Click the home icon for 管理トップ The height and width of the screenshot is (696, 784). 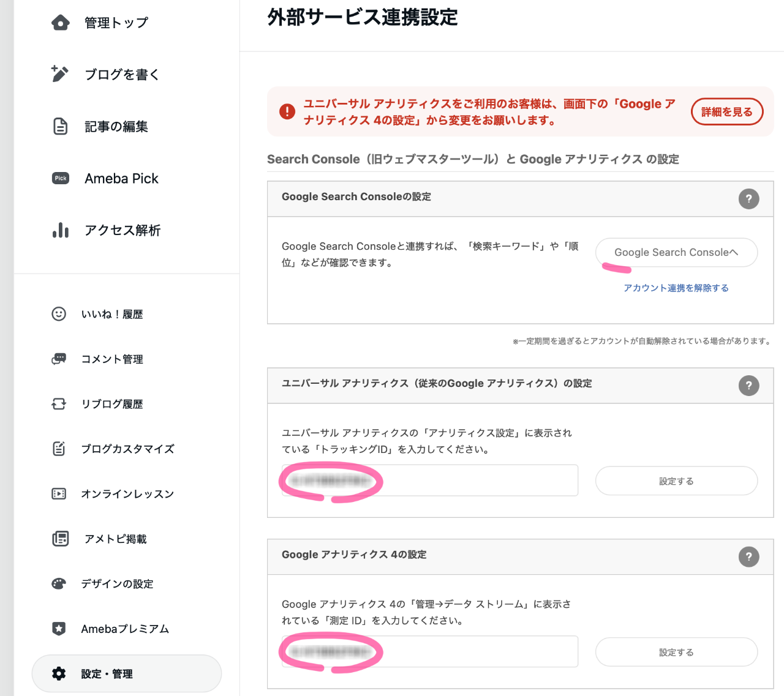[60, 23]
